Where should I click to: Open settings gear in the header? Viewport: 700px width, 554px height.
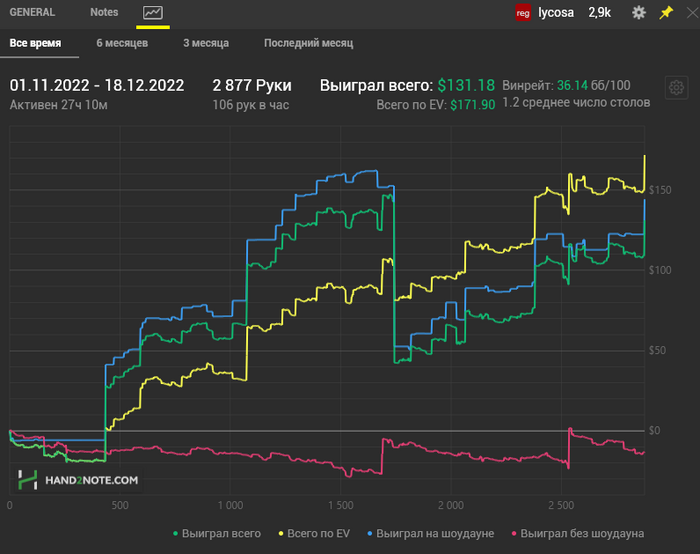639,12
